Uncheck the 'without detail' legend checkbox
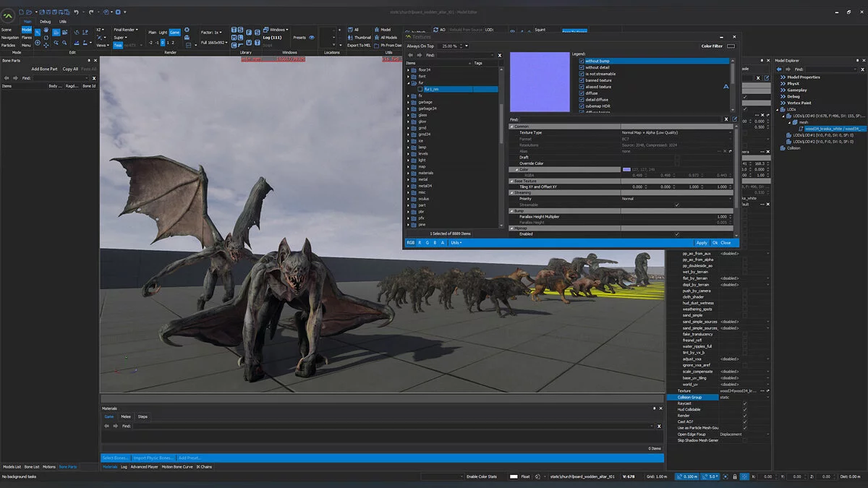 (x=582, y=67)
